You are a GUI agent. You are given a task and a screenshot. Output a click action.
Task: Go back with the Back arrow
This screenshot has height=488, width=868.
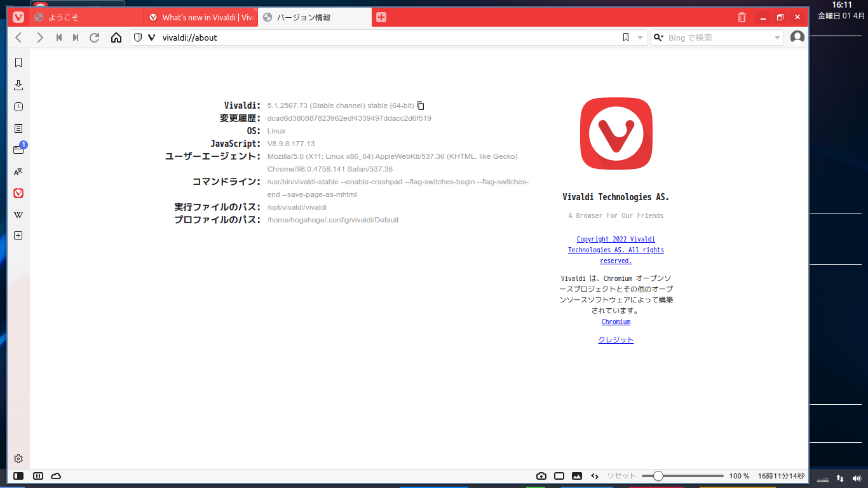18,37
